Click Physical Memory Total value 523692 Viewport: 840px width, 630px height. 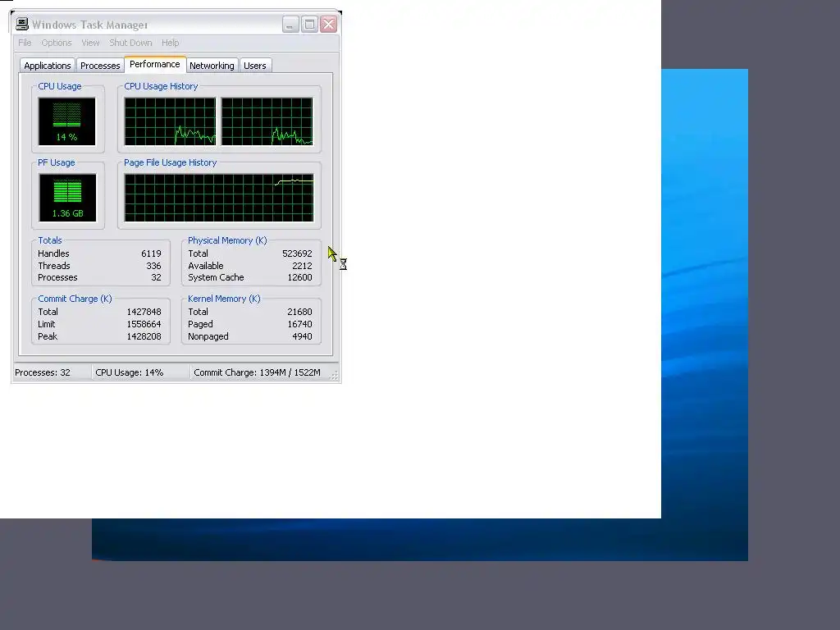point(297,253)
